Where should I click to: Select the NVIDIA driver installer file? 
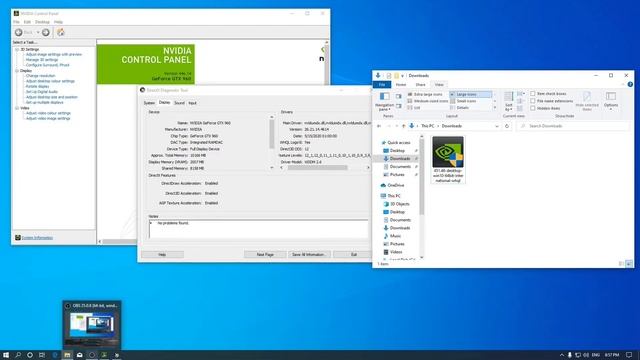pos(448,160)
